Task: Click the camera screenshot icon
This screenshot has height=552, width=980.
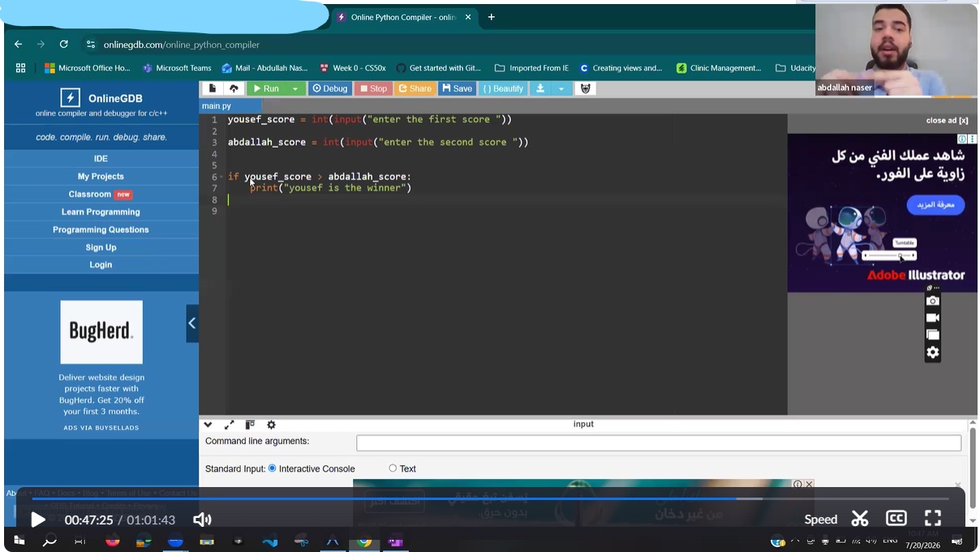Action: click(x=933, y=300)
